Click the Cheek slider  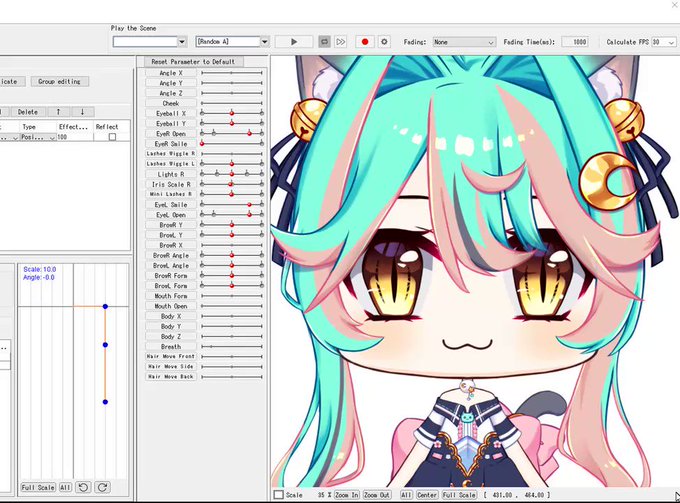(232, 103)
